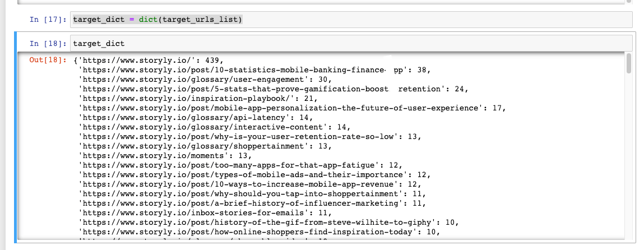Select the why-is-your-user-retention-rate-so-low line
This screenshot has height=250, width=644.
250,136
